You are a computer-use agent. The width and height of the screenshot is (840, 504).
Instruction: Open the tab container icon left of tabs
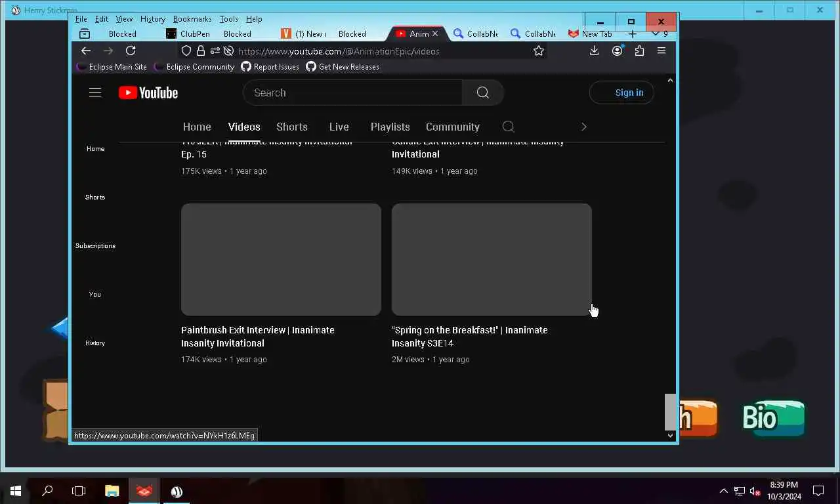pos(85,33)
